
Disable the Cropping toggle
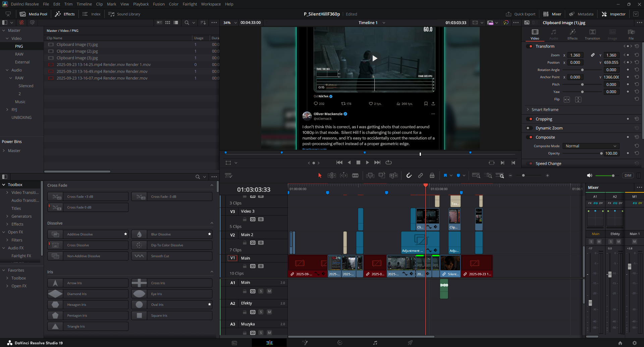click(x=530, y=119)
